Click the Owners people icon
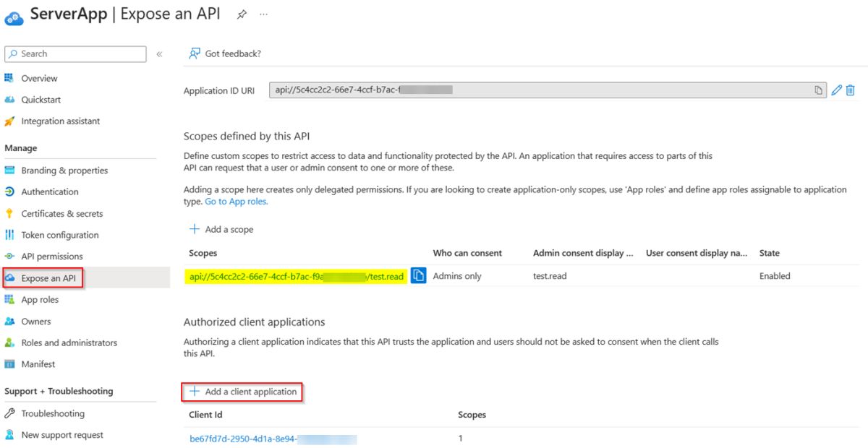Screen dimensions: 868x448 coord(9,321)
